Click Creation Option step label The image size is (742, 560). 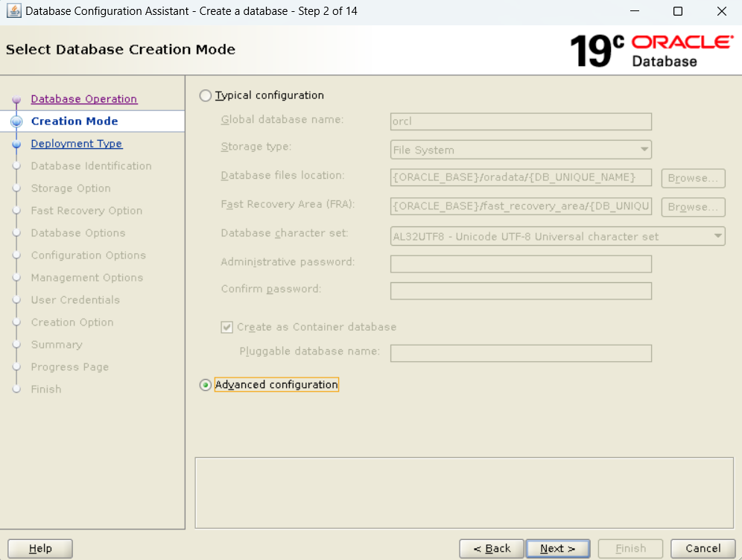pos(72,322)
